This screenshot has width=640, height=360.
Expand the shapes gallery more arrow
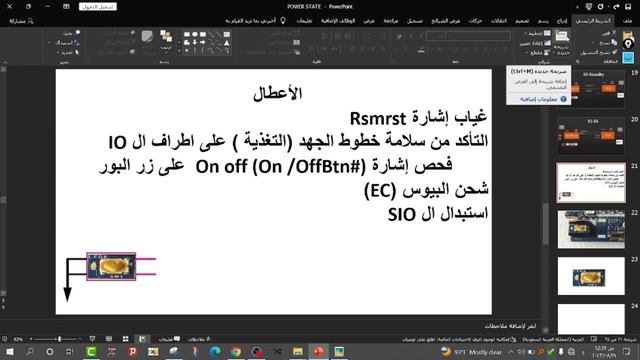point(179,51)
